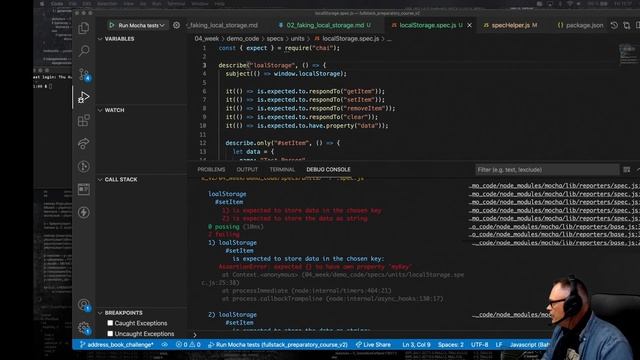Click Run Mocha tests in the status bar
The width and height of the screenshot is (640, 360).
click(278, 345)
